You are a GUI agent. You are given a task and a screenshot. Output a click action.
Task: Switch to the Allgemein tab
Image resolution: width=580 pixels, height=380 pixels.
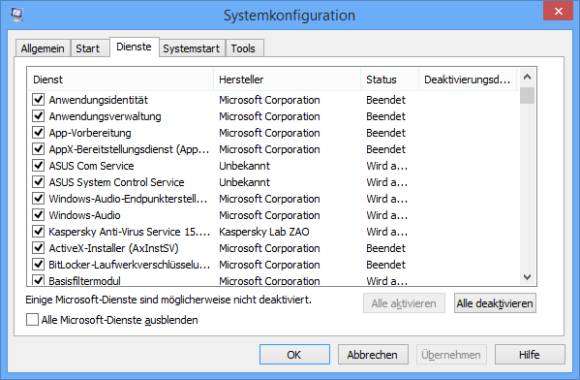tap(43, 48)
